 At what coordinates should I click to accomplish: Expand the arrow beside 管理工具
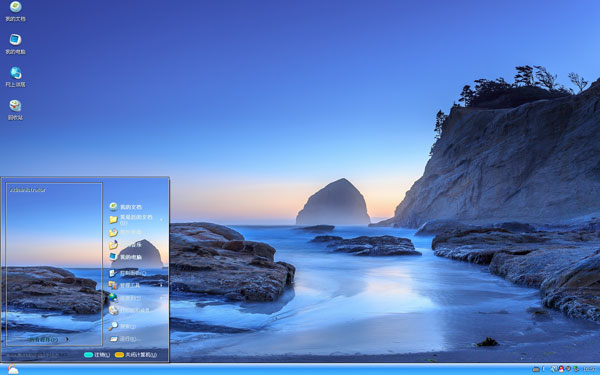tap(161, 285)
